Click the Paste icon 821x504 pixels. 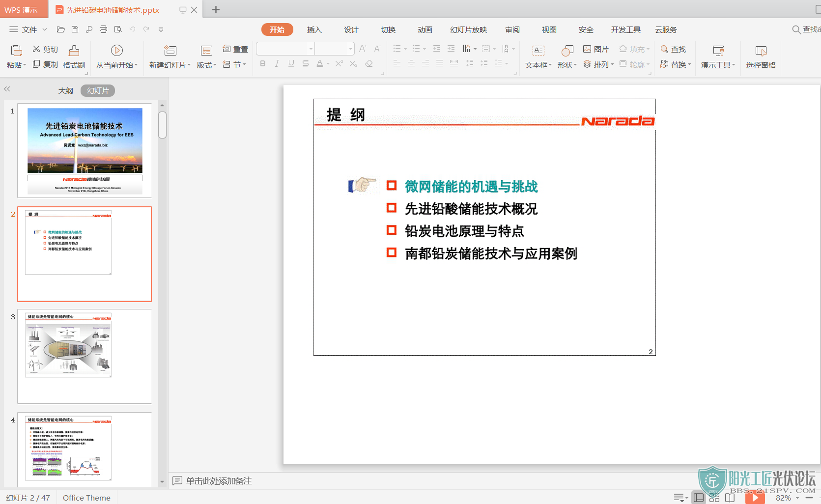[16, 50]
